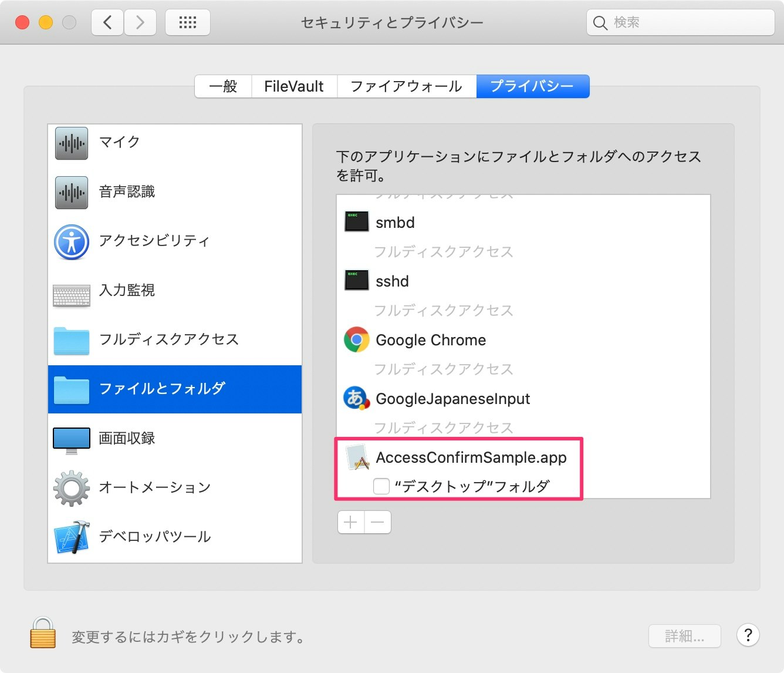The height and width of the screenshot is (673, 784).
Task: Select 入力監視 in the privacy list
Action: tap(175, 291)
